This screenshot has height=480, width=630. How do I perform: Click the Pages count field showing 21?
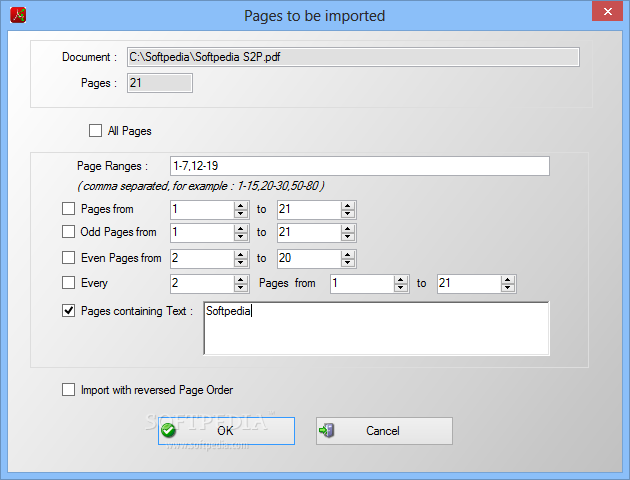tap(160, 83)
